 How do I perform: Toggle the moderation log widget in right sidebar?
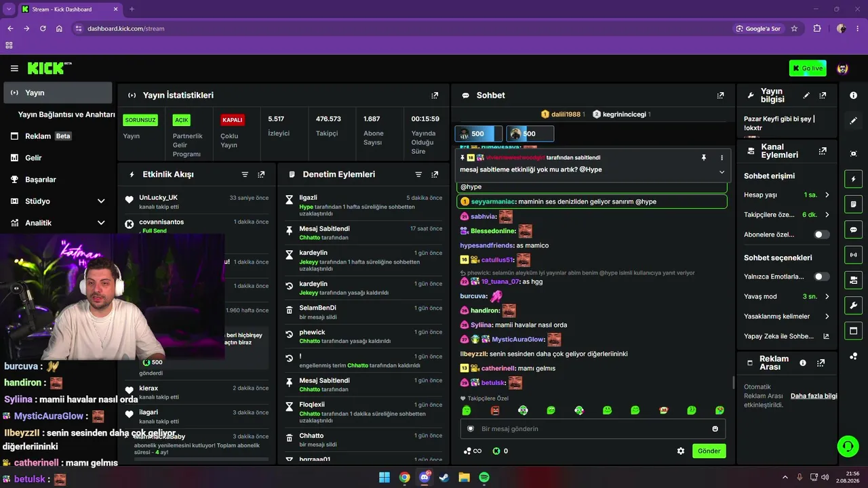pos(853,204)
